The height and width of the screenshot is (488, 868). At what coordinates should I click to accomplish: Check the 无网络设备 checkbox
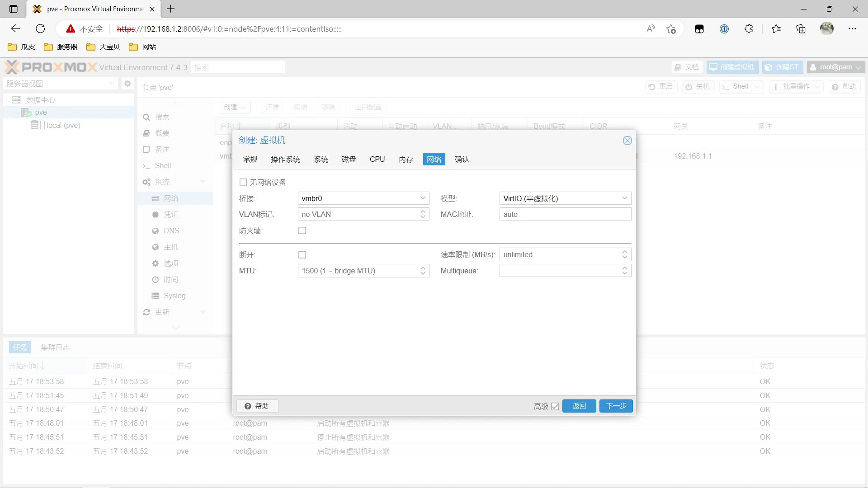243,183
